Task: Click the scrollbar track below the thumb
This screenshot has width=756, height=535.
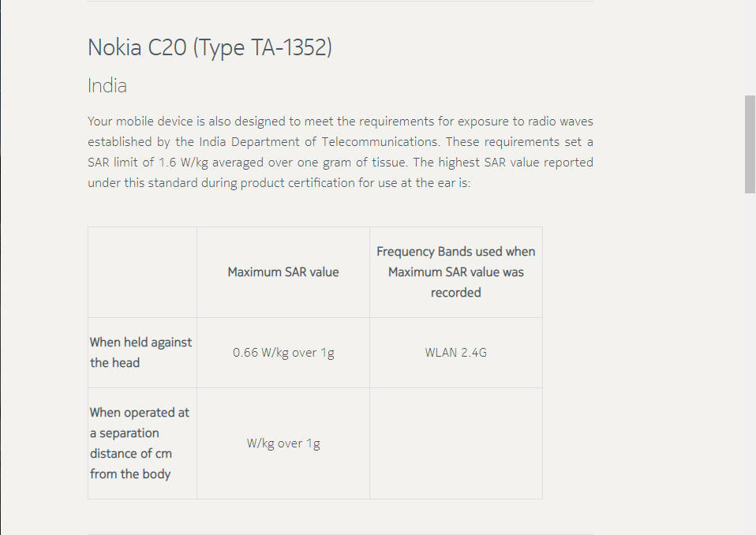Action: (750, 355)
